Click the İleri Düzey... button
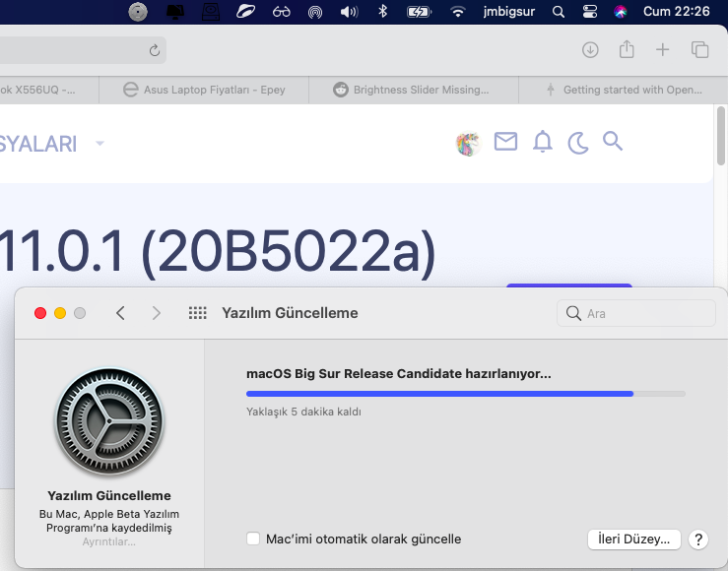The height and width of the screenshot is (571, 728). click(x=633, y=539)
